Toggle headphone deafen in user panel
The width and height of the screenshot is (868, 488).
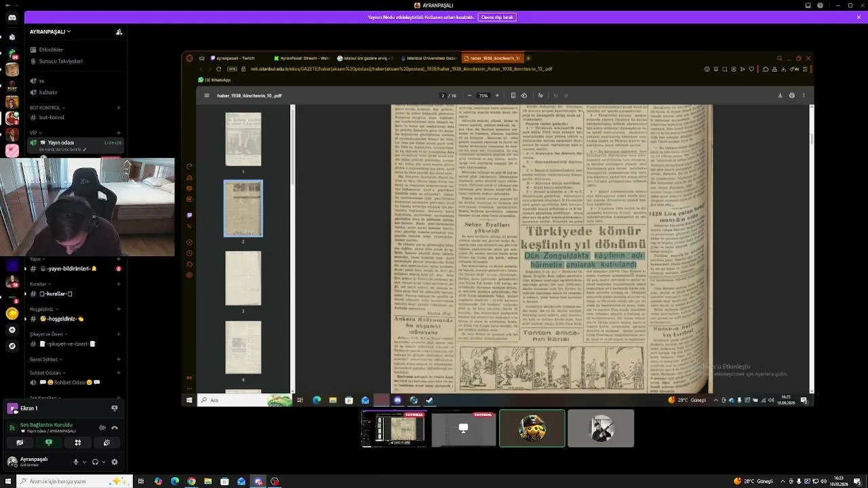pyautogui.click(x=95, y=462)
